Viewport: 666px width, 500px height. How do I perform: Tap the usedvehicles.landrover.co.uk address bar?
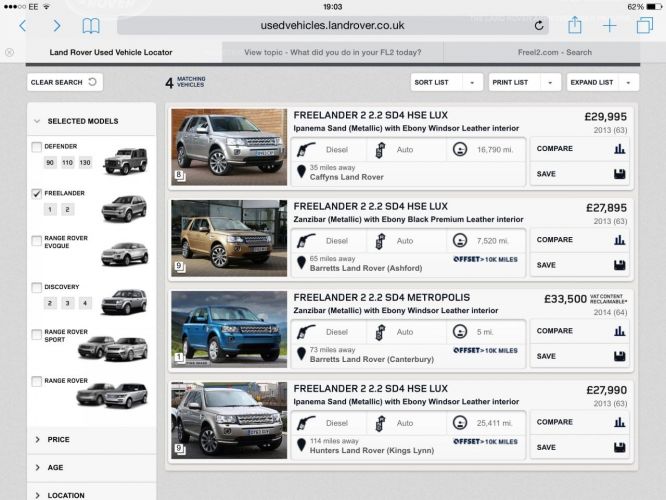(x=333, y=25)
